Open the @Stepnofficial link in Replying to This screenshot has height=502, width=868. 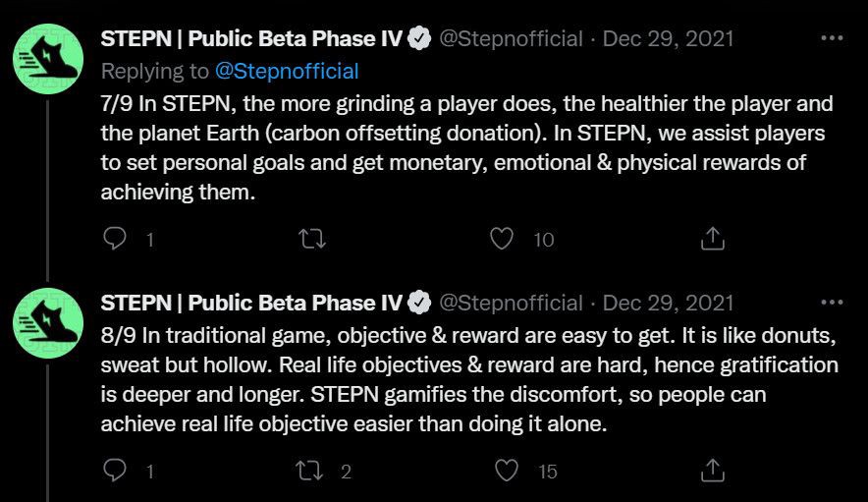[x=287, y=71]
